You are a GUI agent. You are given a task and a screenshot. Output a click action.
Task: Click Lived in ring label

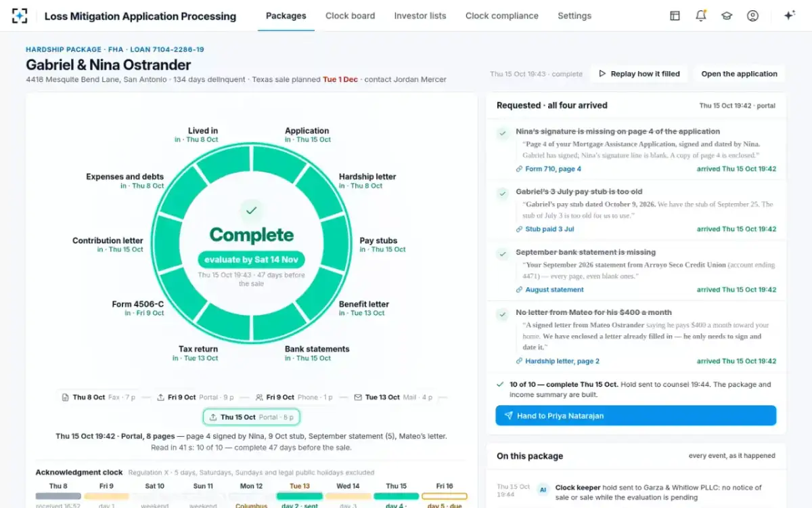[x=197, y=135]
